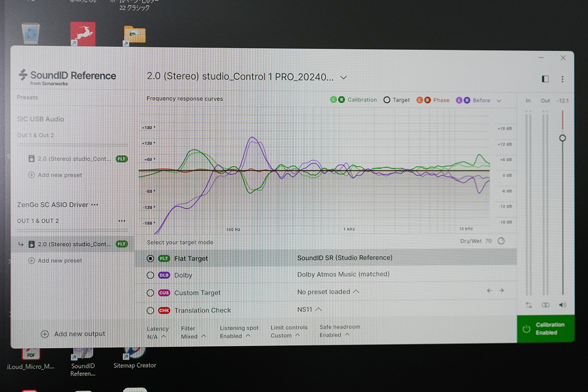588x392 pixels.
Task: Go to next custom target preset arrow
Action: [501, 291]
